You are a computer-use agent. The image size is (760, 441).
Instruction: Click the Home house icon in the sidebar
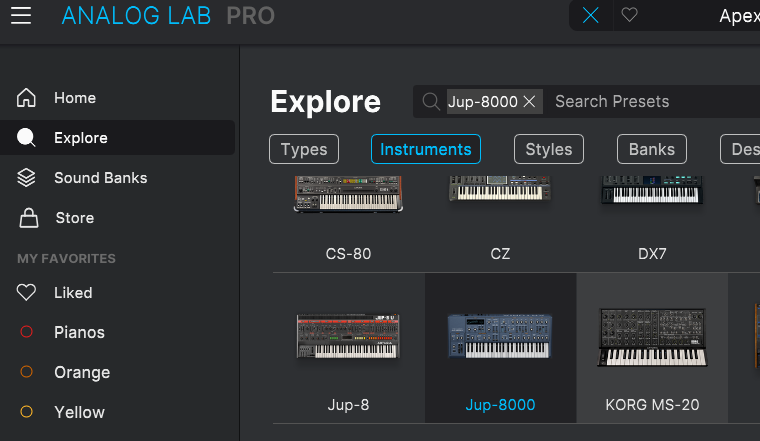(x=26, y=97)
